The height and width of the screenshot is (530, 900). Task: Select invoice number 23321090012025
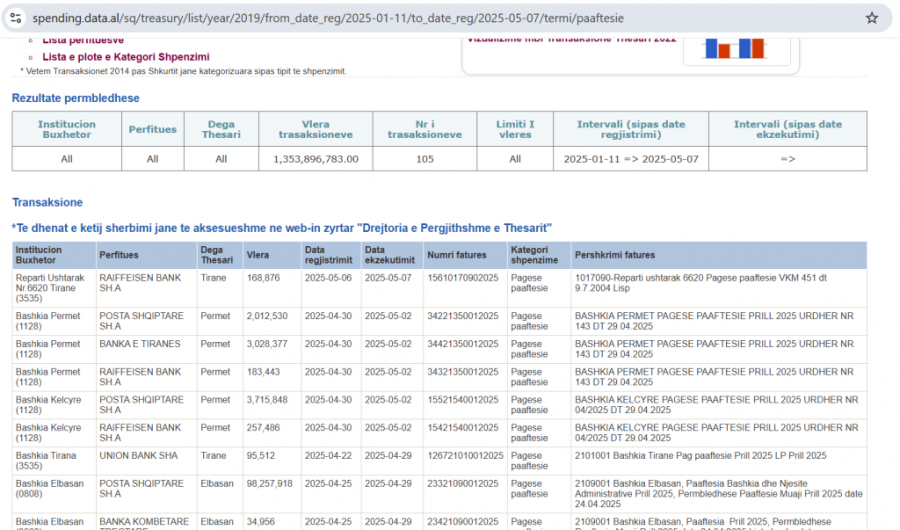pyautogui.click(x=463, y=484)
